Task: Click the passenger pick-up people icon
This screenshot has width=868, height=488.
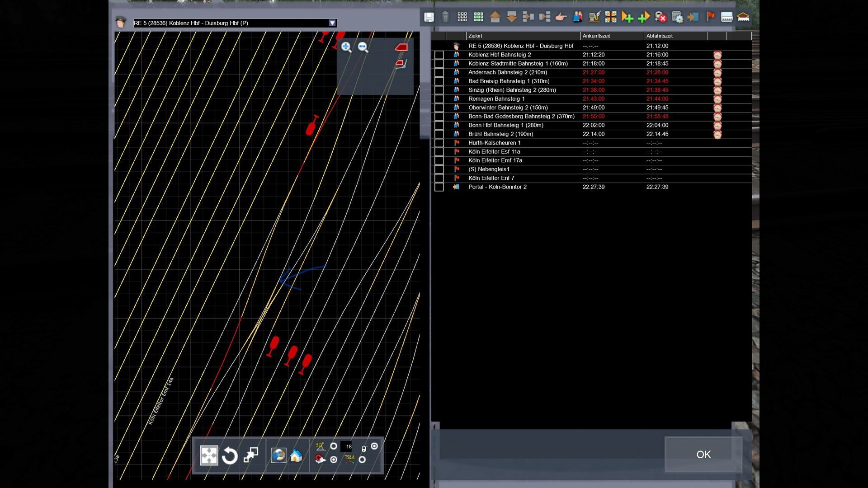Action: coord(578,17)
